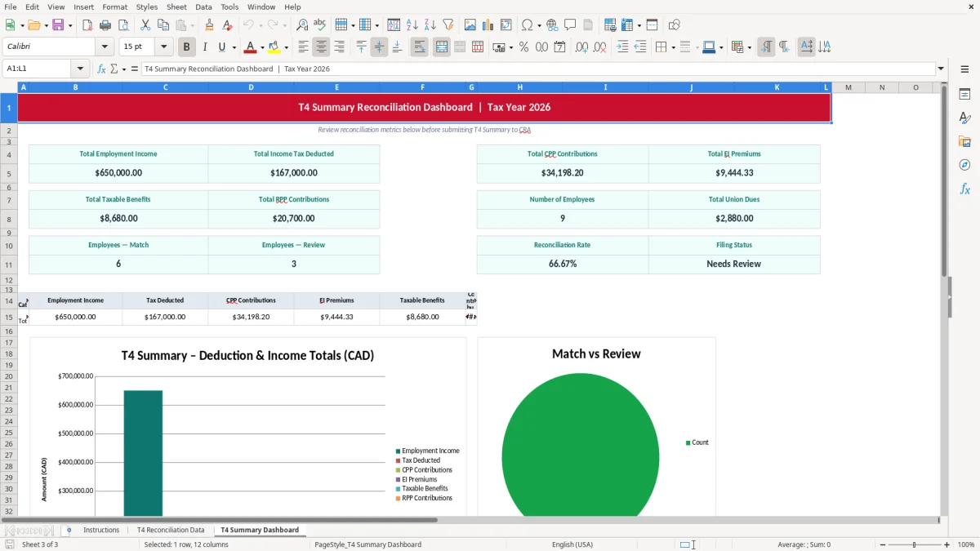Image resolution: width=980 pixels, height=551 pixels.
Task: Open the Name Box dropdown
Action: tap(80, 69)
